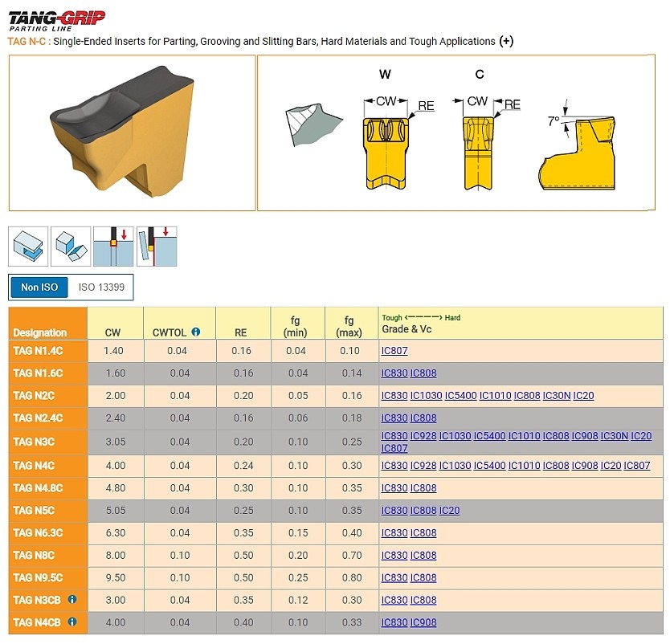The width and height of the screenshot is (670, 644).
Task: Select the TAG N5C designation cell
Action: [48, 511]
